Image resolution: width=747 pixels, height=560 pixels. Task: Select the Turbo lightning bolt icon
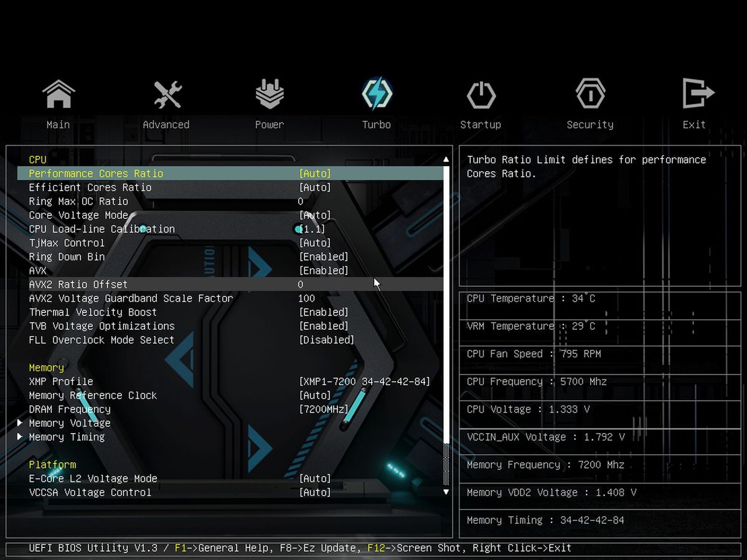(377, 93)
